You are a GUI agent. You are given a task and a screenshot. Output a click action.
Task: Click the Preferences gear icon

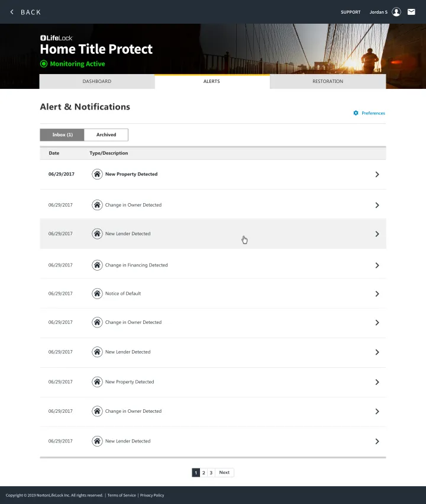[x=356, y=113]
